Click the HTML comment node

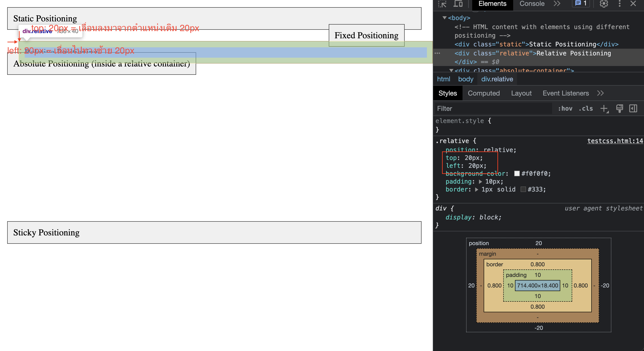542,31
